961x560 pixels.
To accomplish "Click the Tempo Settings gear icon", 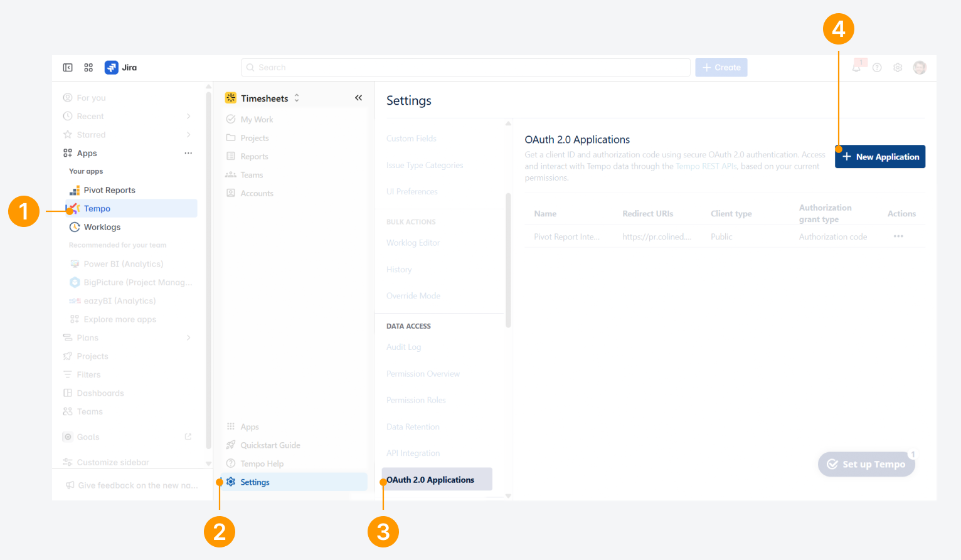I will [x=231, y=482].
